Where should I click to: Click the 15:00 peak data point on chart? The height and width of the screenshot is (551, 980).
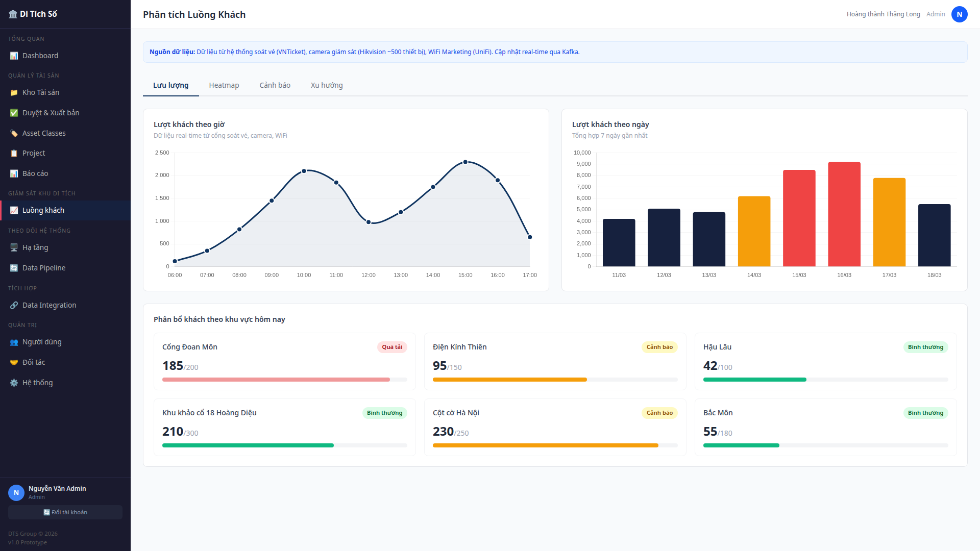pos(465,162)
